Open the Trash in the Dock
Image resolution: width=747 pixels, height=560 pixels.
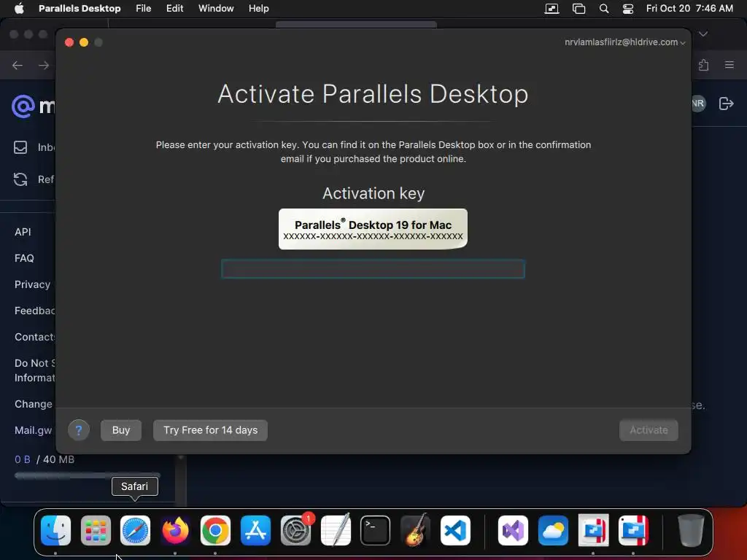coord(691,530)
